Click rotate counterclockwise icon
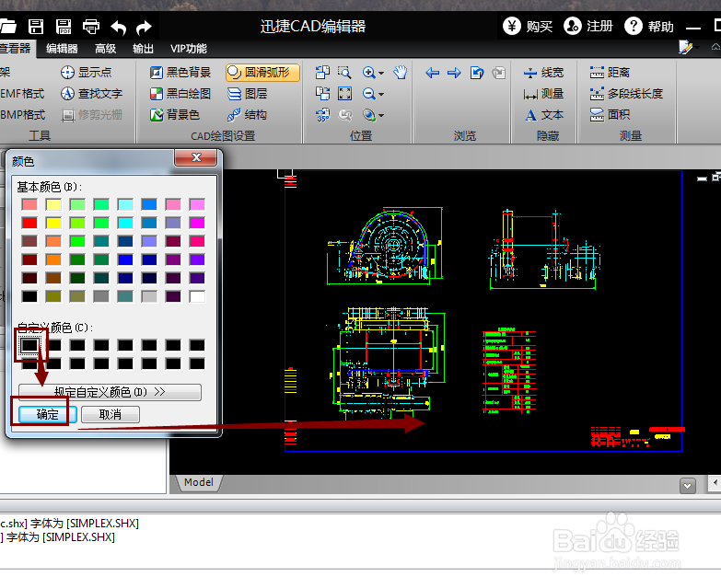Screen dimensions: 721x588 322,72
